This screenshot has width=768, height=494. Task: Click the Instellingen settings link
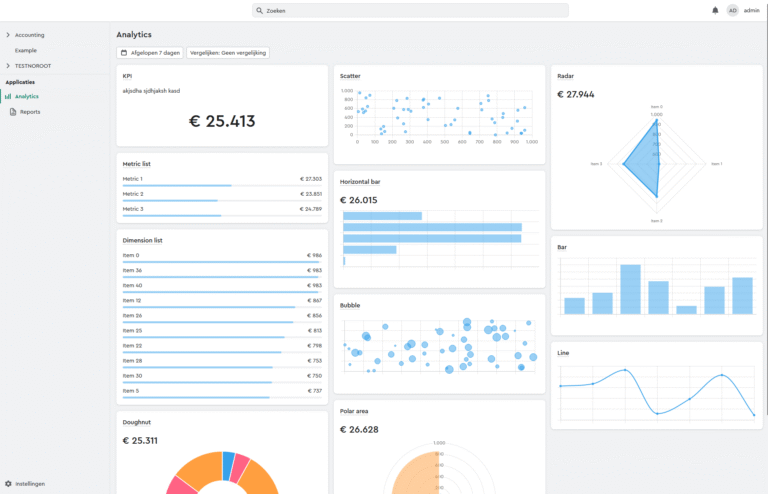coord(30,484)
